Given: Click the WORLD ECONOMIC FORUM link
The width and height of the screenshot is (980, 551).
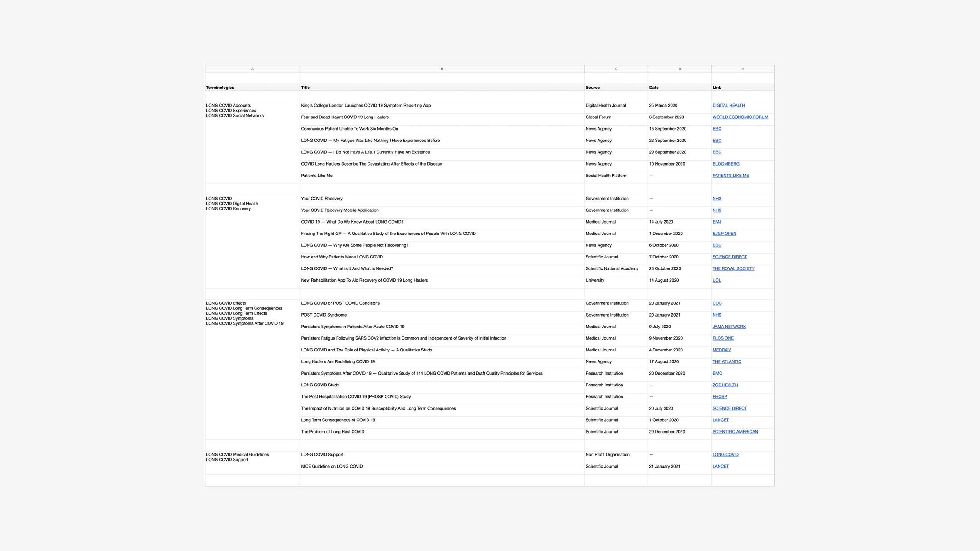Looking at the screenshot, I should pos(740,117).
